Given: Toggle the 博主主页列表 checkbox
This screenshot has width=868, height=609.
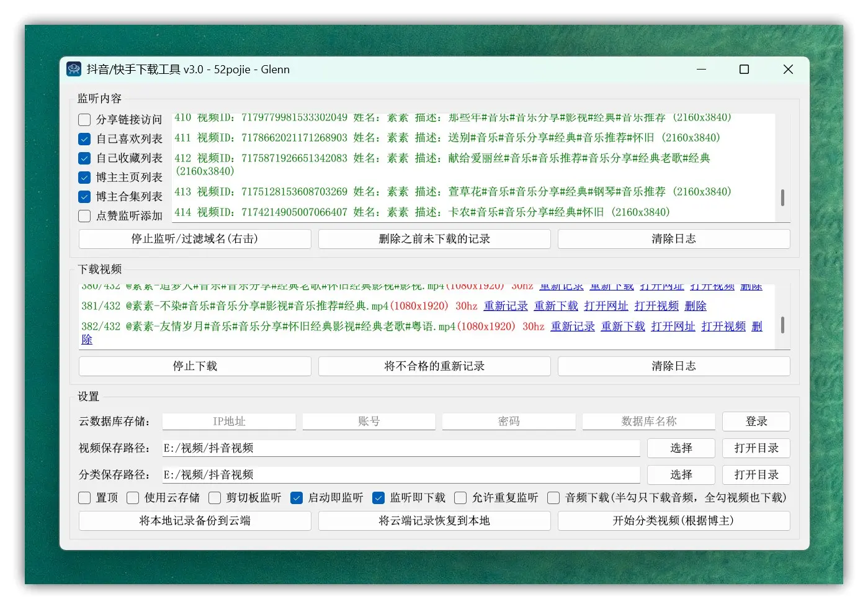Looking at the screenshot, I should point(84,178).
